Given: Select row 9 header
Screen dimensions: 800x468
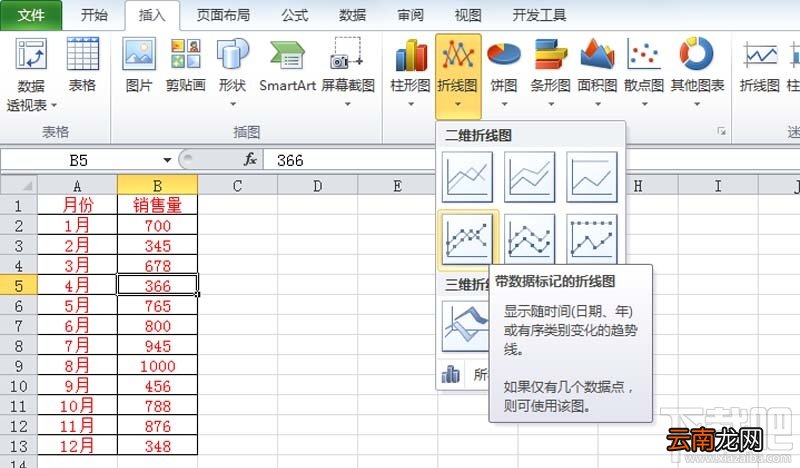Looking at the screenshot, I should click(x=19, y=366).
